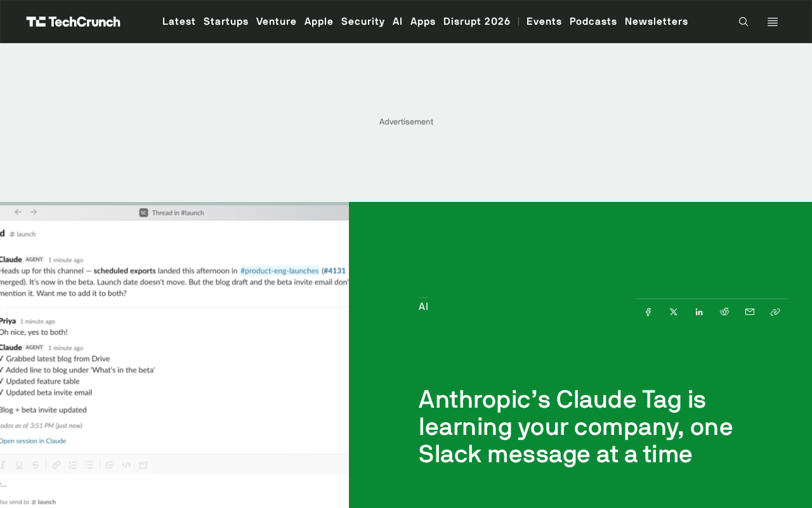
Task: Open the search magnifier icon
Action: 743,22
